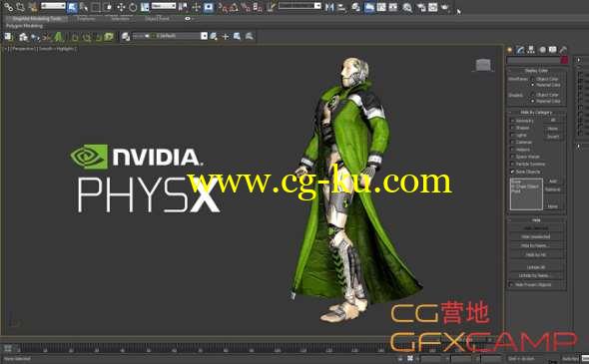Viewport: 589px width, 364px height.
Task: Activate the Select and Move tool
Action: click(121, 7)
